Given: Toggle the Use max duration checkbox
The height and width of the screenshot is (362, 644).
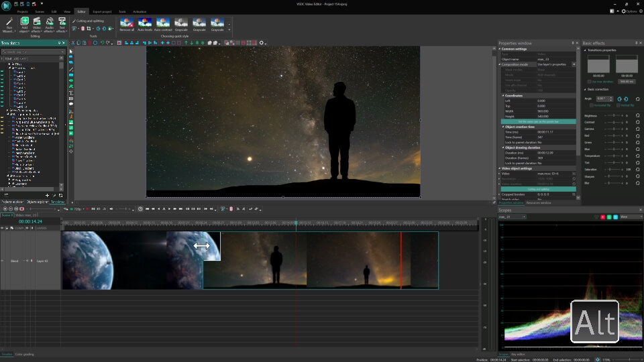Looking at the screenshot, I should [590, 82].
